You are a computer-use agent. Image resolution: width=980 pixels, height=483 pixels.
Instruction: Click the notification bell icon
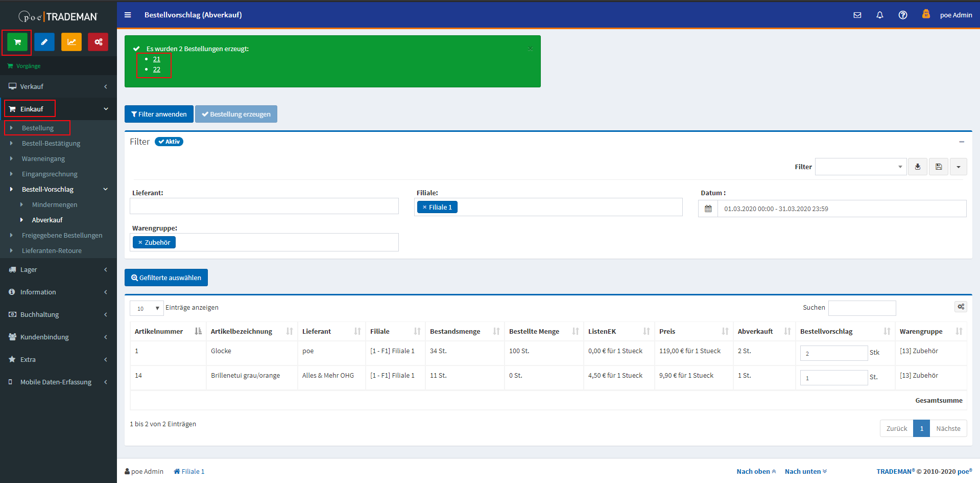880,15
